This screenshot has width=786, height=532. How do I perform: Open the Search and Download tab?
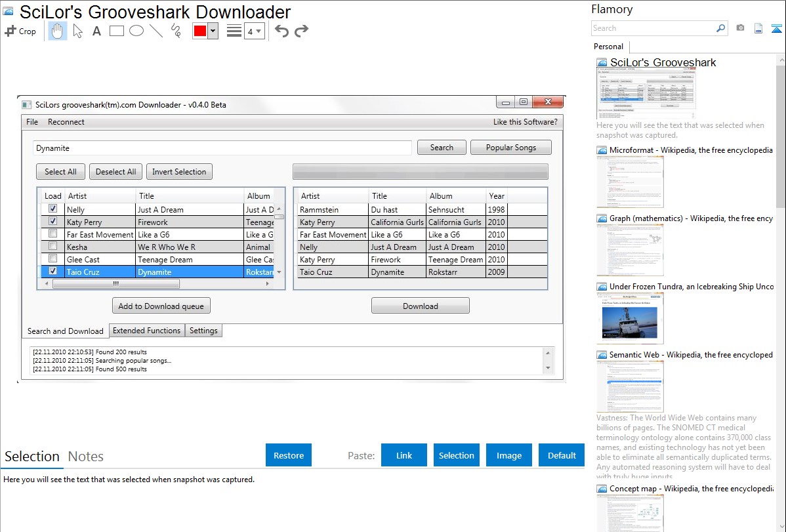65,331
